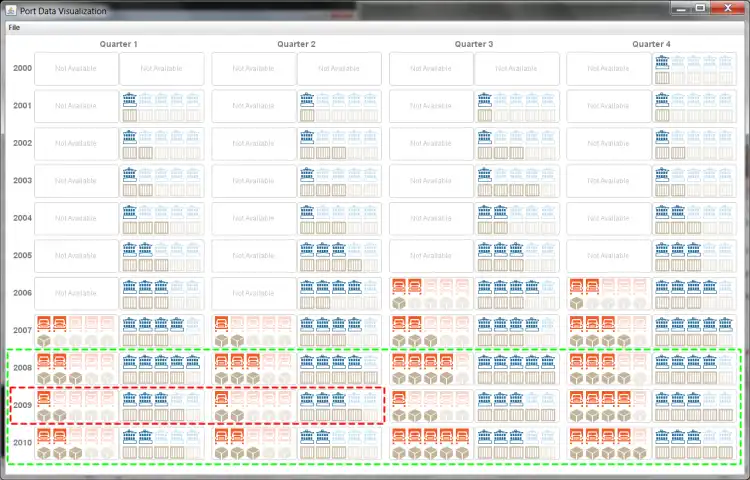Click the highlighted truck icon in 2007 Quarter 2
This screenshot has width=750, height=480.
point(221,324)
